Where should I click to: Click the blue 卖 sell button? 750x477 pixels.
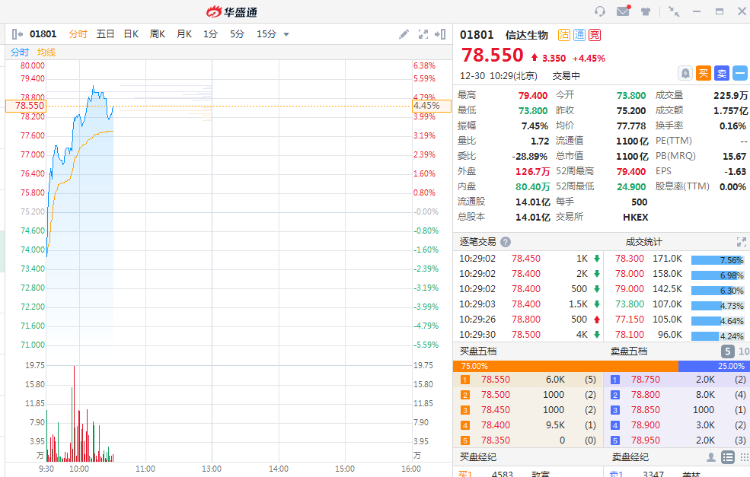(x=722, y=73)
